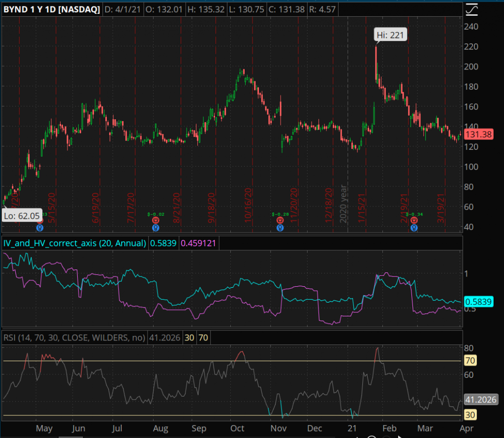Click the red 131.38 last price bubble
The image size is (504, 438).
coord(478,134)
